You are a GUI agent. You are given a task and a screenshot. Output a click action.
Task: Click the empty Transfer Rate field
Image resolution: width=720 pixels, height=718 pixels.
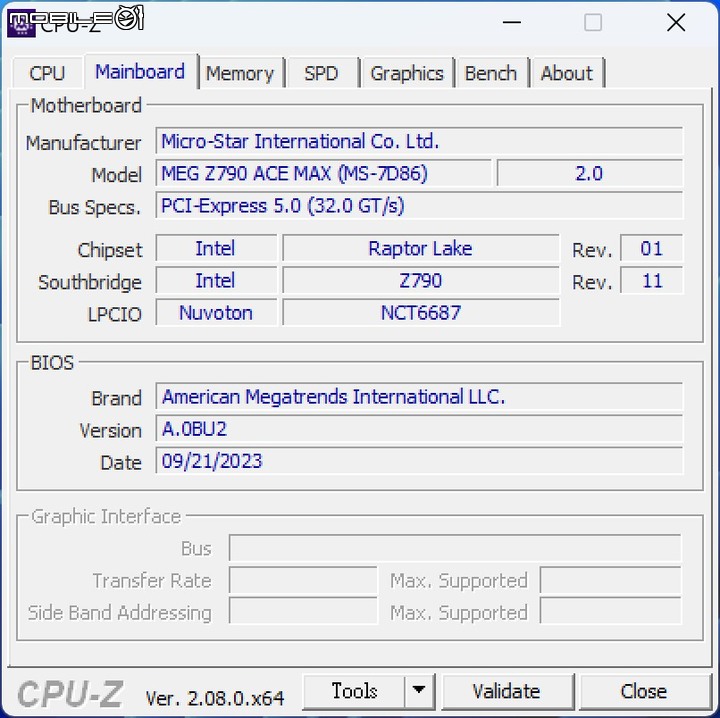tap(303, 580)
